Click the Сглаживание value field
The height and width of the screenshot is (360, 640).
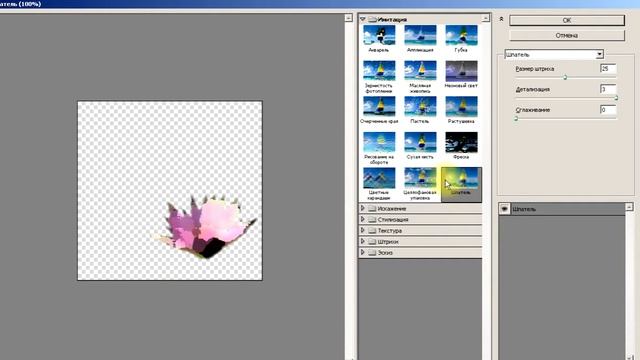pos(608,109)
